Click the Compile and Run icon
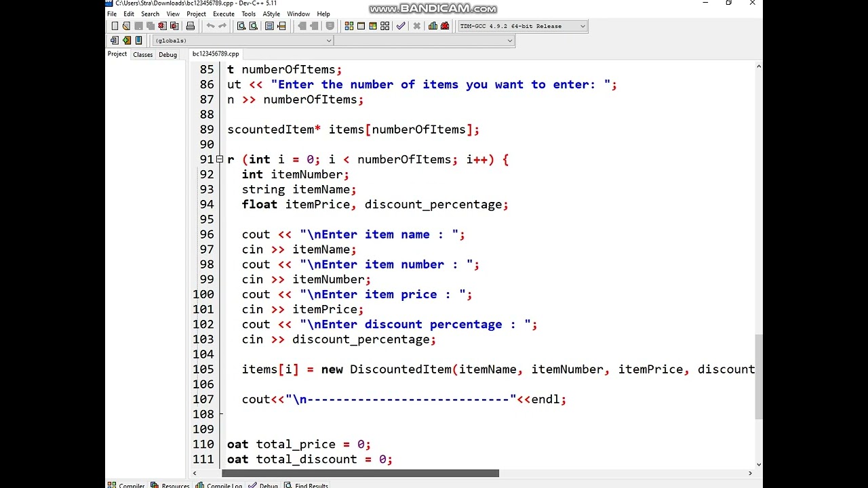The width and height of the screenshot is (868, 488). 373,26
